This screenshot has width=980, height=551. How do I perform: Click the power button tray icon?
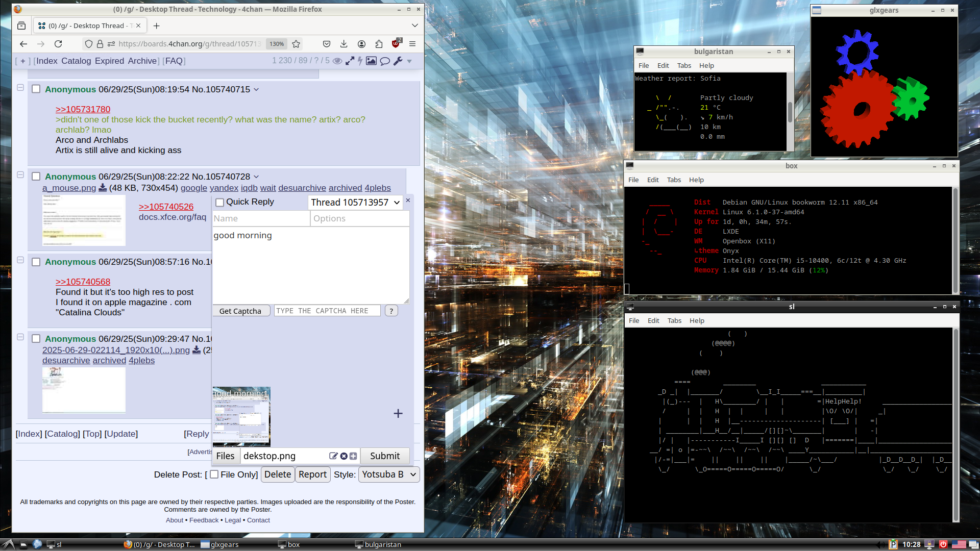click(x=943, y=544)
